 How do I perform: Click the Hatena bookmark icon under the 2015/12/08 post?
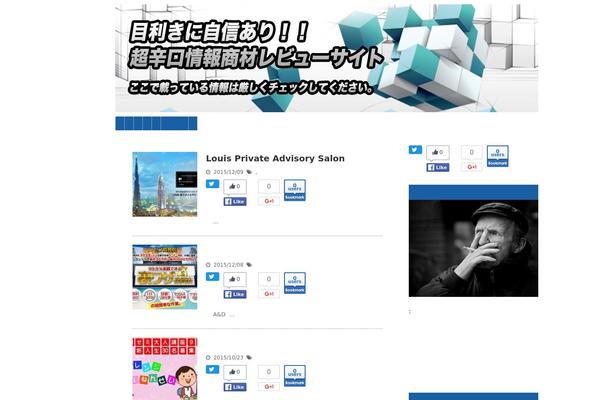coord(295,283)
